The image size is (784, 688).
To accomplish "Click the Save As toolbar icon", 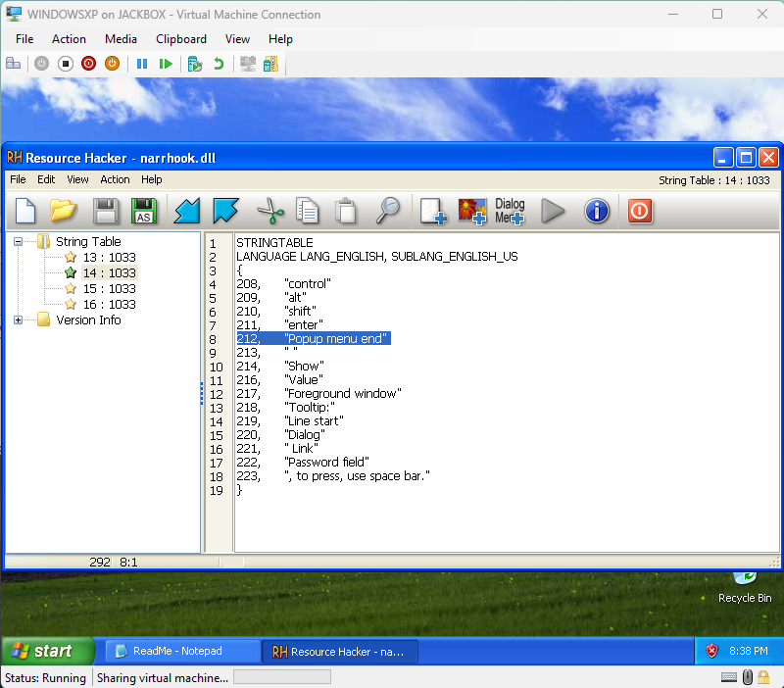I will [144, 211].
